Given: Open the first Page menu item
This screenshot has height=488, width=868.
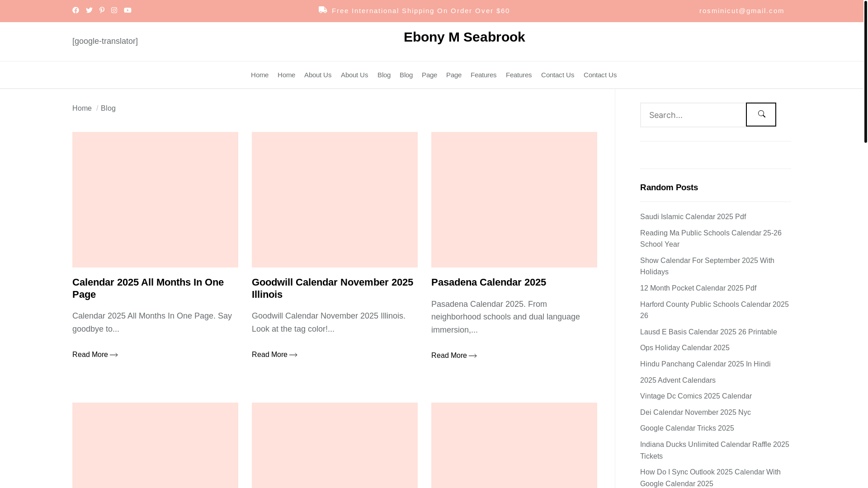Looking at the screenshot, I should point(429,75).
